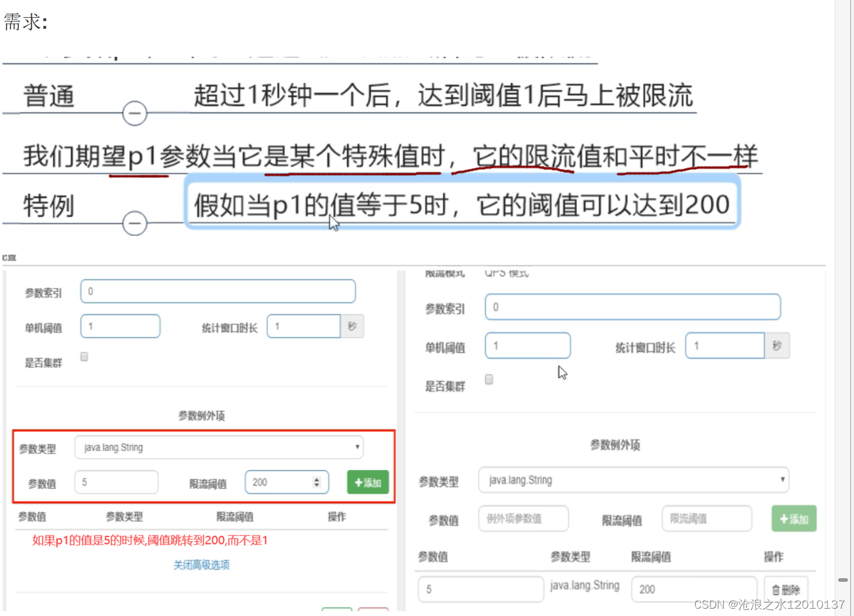Click the empty 限流阈值 placeholder input
The height and width of the screenshot is (616, 854).
pos(707,518)
